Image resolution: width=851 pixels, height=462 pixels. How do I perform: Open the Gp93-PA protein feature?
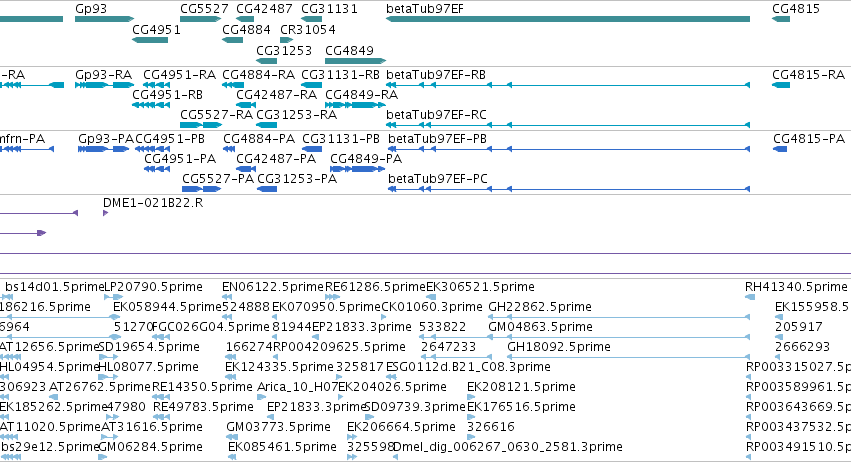point(104,149)
